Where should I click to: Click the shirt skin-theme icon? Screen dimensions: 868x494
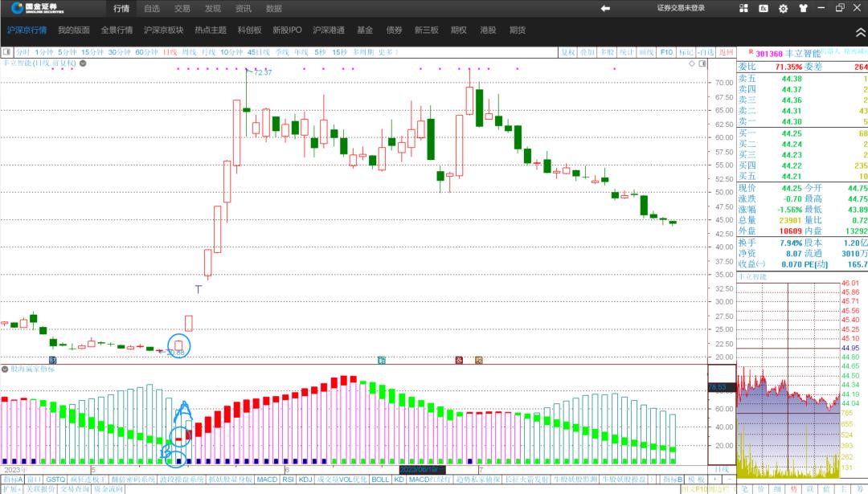click(802, 8)
